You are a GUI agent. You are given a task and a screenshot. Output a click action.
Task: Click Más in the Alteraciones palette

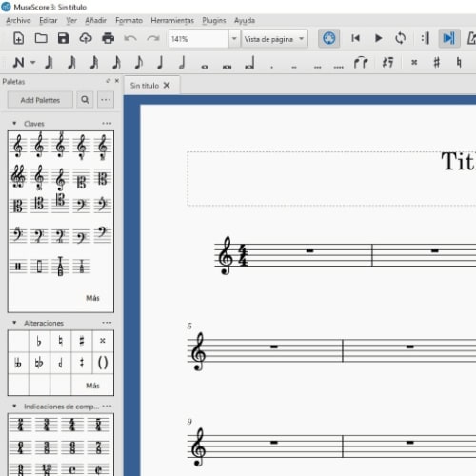(92, 386)
